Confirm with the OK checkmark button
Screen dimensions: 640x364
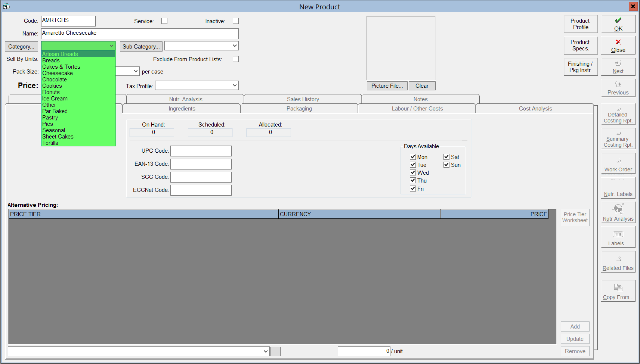pos(618,24)
